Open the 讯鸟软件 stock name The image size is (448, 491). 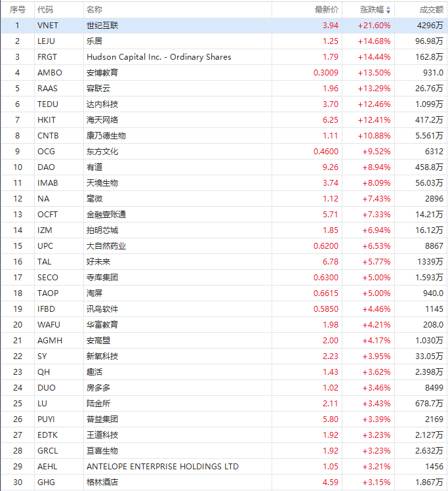(x=102, y=309)
